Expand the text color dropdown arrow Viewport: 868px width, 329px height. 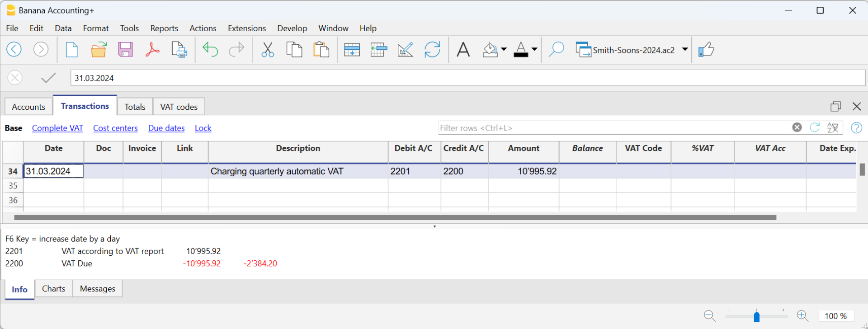click(x=534, y=49)
